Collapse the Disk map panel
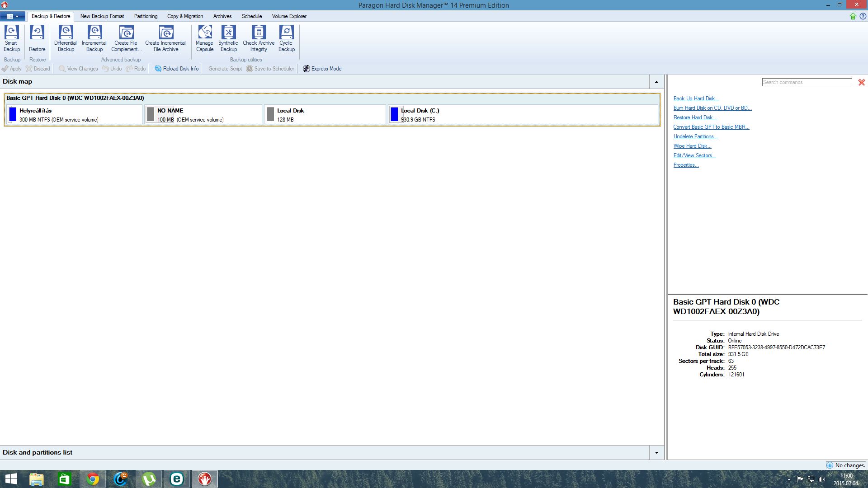868x488 pixels. pos(656,82)
